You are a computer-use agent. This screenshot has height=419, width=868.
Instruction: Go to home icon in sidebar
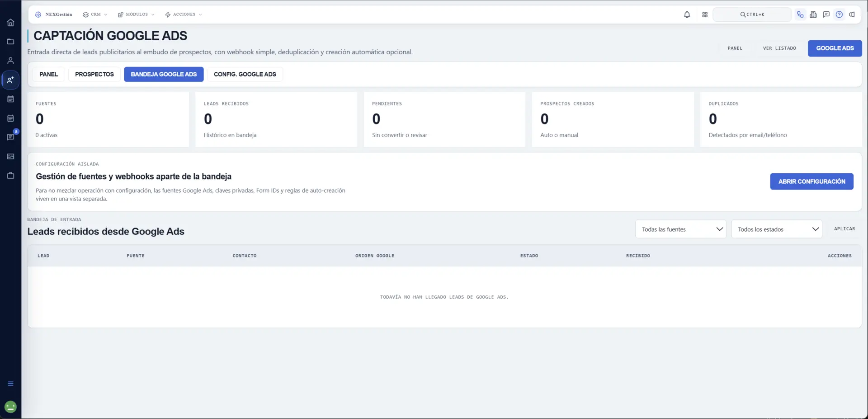10,23
